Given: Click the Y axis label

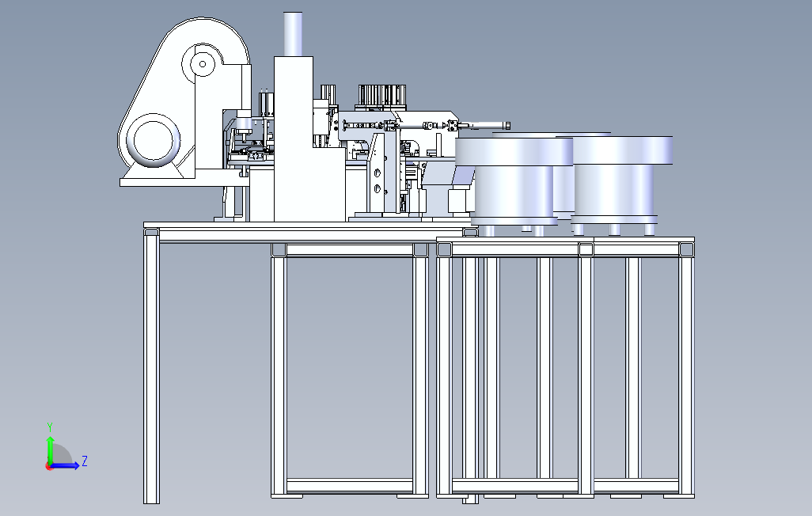Looking at the screenshot, I should pyautogui.click(x=50, y=427).
